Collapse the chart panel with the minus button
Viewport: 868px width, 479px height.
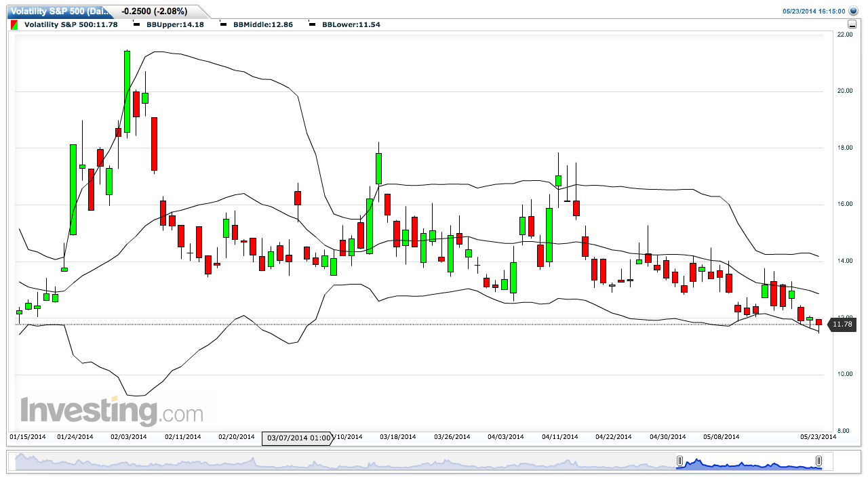click(852, 24)
